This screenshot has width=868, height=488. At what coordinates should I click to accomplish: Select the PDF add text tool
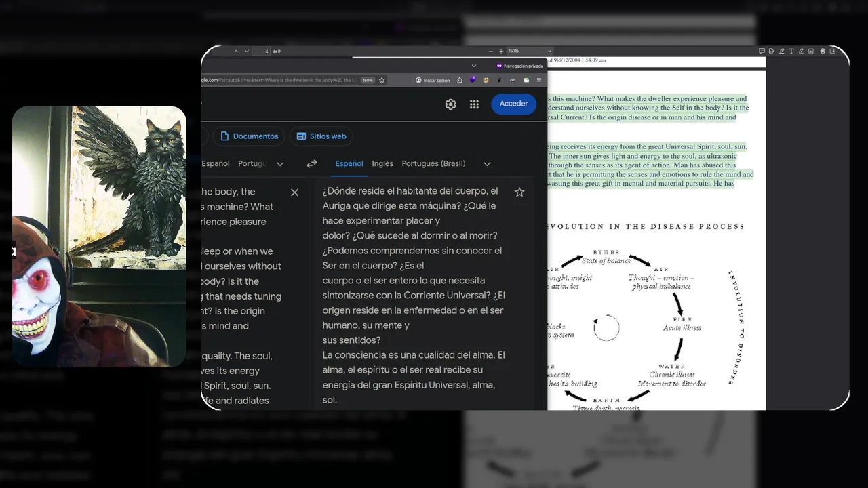(791, 51)
